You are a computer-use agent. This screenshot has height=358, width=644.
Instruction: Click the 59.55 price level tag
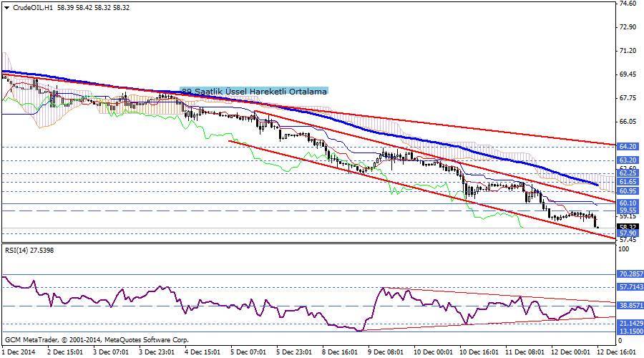coord(628,211)
